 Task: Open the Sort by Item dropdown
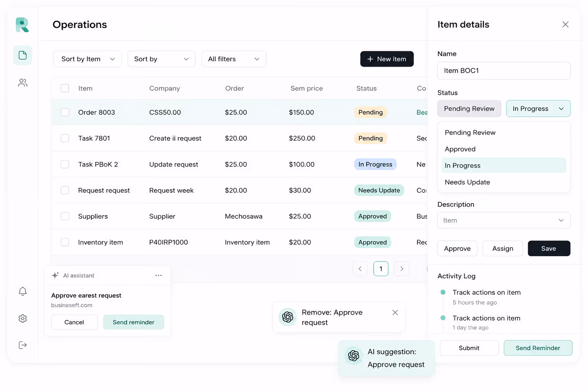coord(87,59)
